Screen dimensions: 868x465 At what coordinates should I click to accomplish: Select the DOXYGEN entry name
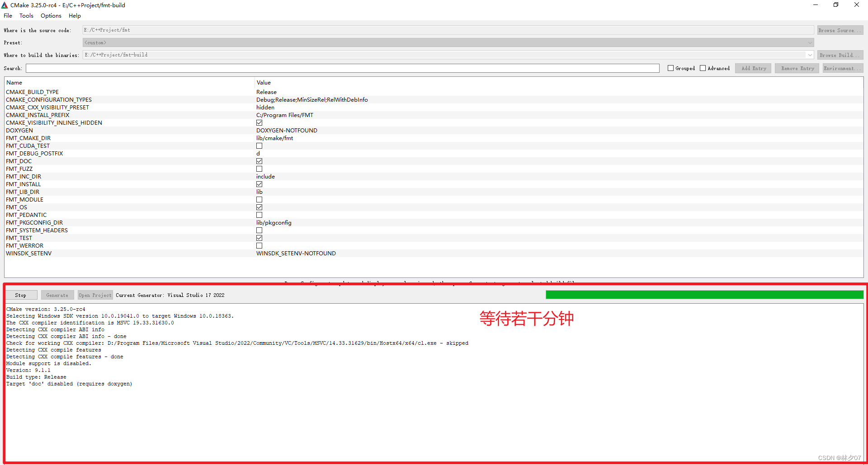[x=19, y=131]
